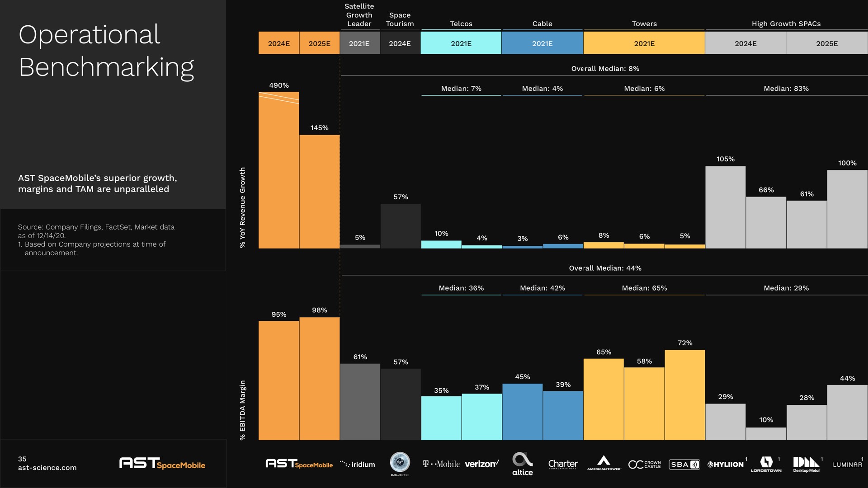Click the 66% Lordstown revenue growth bar
Viewport: 868px width, 488px height.
pos(766,223)
